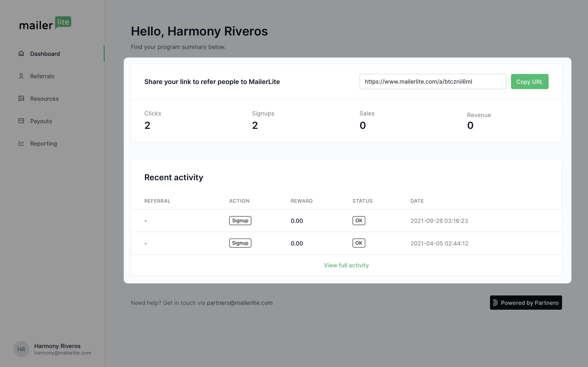Image resolution: width=588 pixels, height=367 pixels.
Task: Click the MailerLite logo
Action: [x=45, y=23]
